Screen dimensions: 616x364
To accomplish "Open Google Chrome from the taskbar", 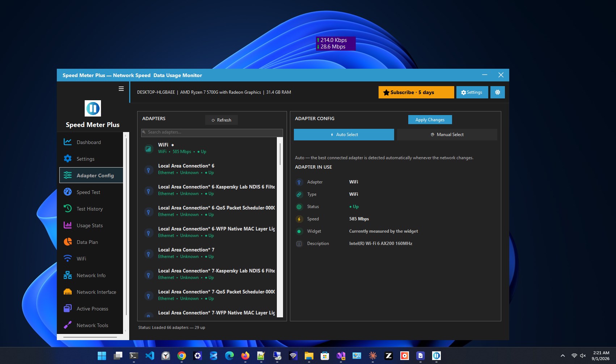I will tap(182, 356).
